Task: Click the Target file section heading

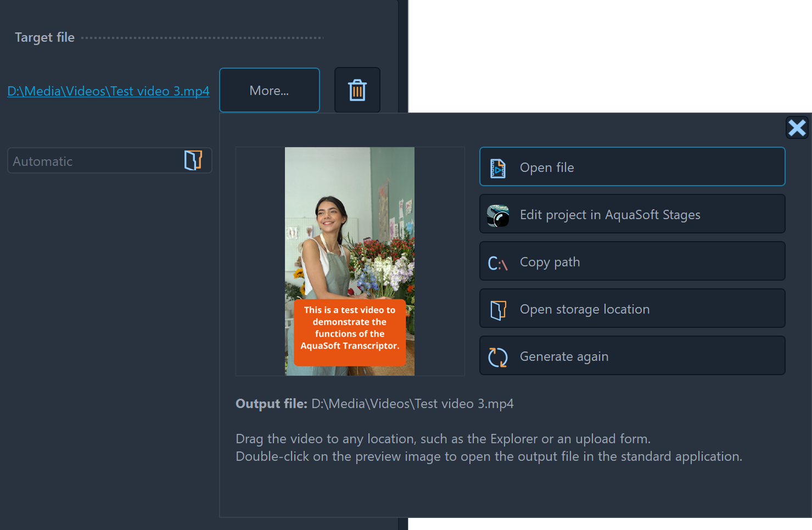Action: click(x=44, y=37)
